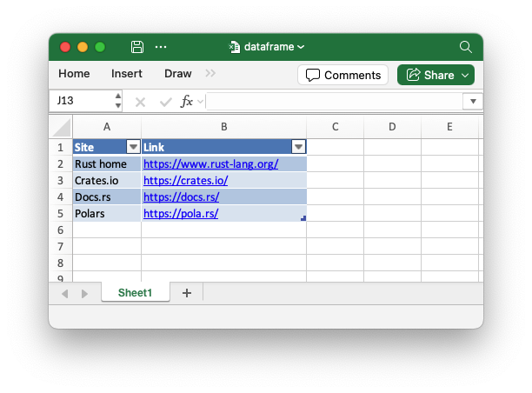Click the Save icon in title bar
The width and height of the screenshot is (532, 393).
tap(137, 47)
